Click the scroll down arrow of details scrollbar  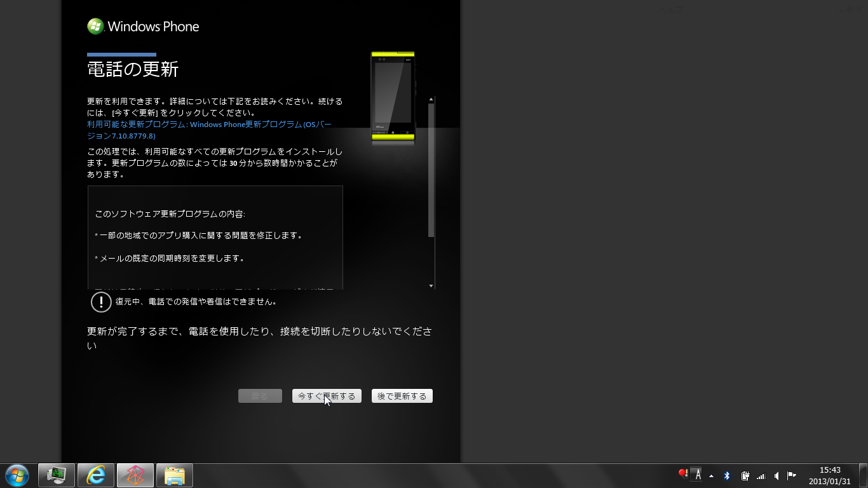click(x=431, y=286)
